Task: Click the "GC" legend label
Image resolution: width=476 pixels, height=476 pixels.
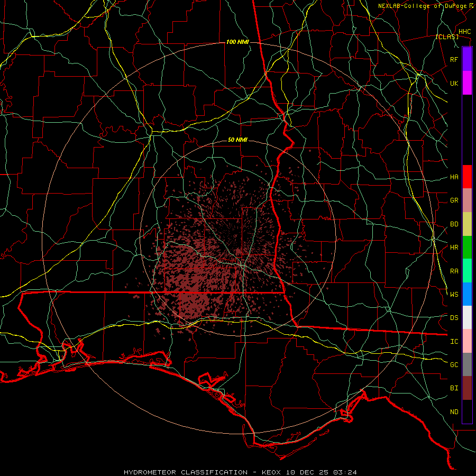Action: coord(454,364)
